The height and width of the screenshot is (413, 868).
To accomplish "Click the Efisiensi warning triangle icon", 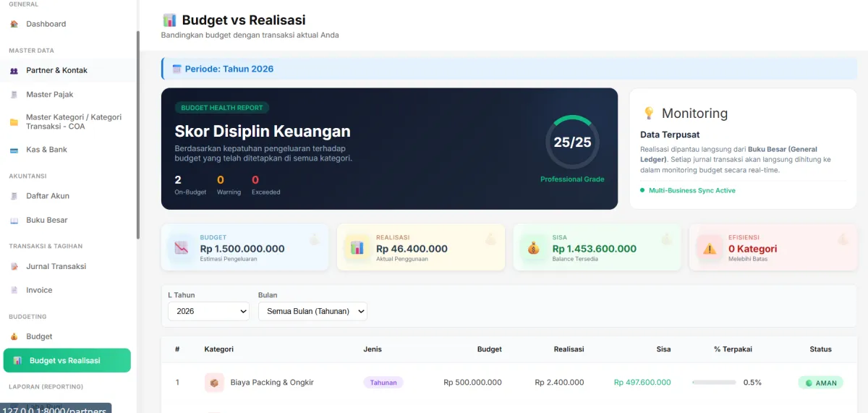I will coord(710,247).
